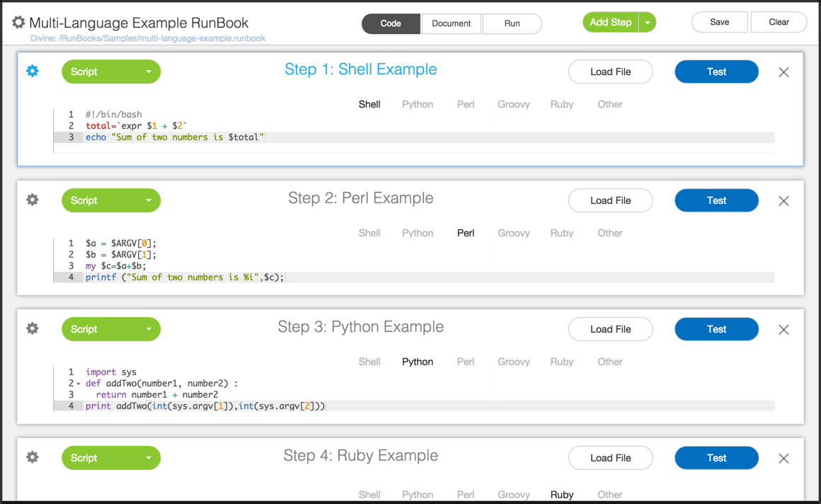821x504 pixels.
Task: Open gear settings for Step 1 Shell Example
Action: [33, 71]
